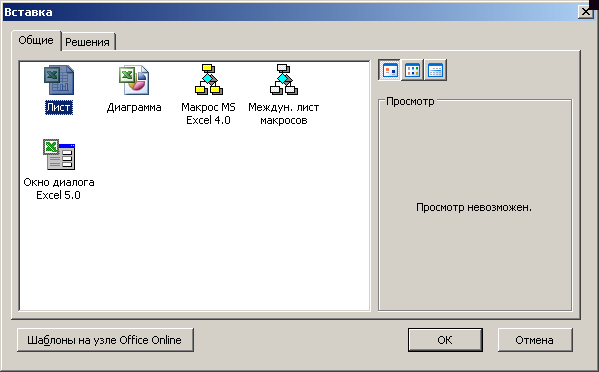The width and height of the screenshot is (599, 372).
Task: Click Шаблоны на узле Office Online button
Action: [105, 340]
